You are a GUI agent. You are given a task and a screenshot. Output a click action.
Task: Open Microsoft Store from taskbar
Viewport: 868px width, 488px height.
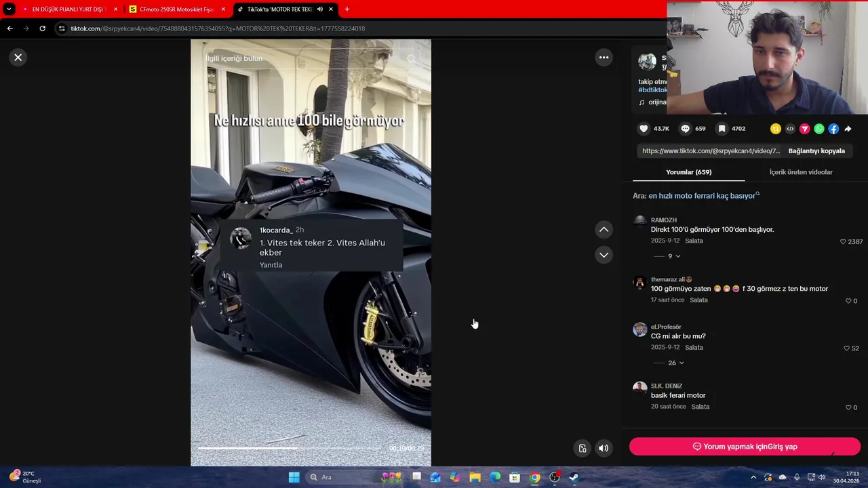coord(515,477)
